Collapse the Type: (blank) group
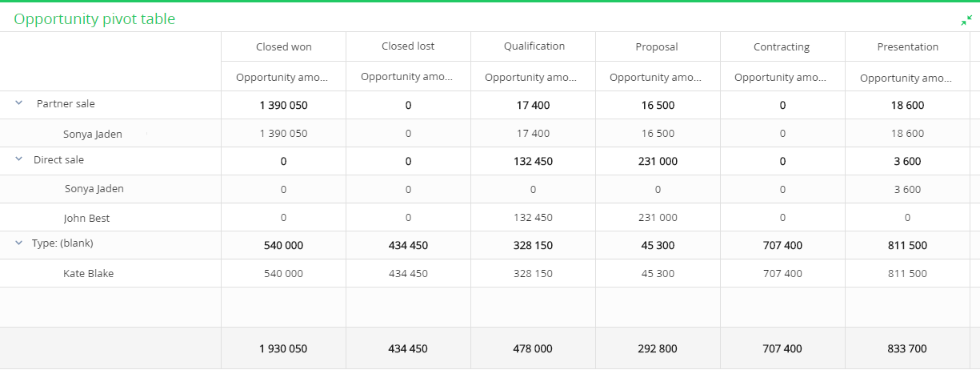 coord(18,243)
